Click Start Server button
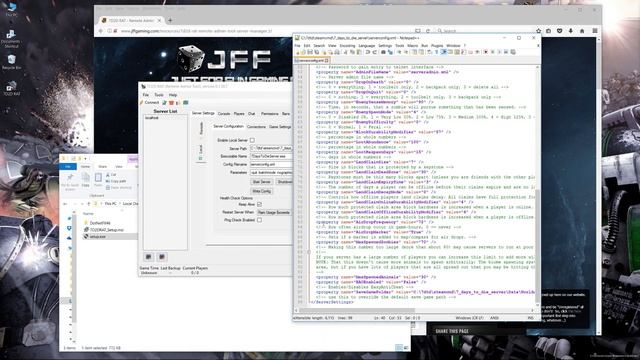This screenshot has width=640, height=360. click(x=262, y=182)
